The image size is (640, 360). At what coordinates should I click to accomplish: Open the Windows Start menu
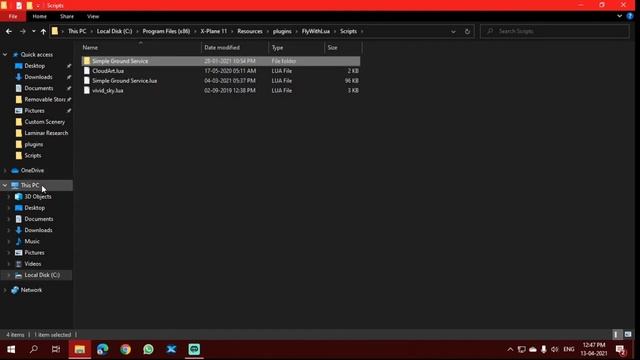tap(11, 349)
